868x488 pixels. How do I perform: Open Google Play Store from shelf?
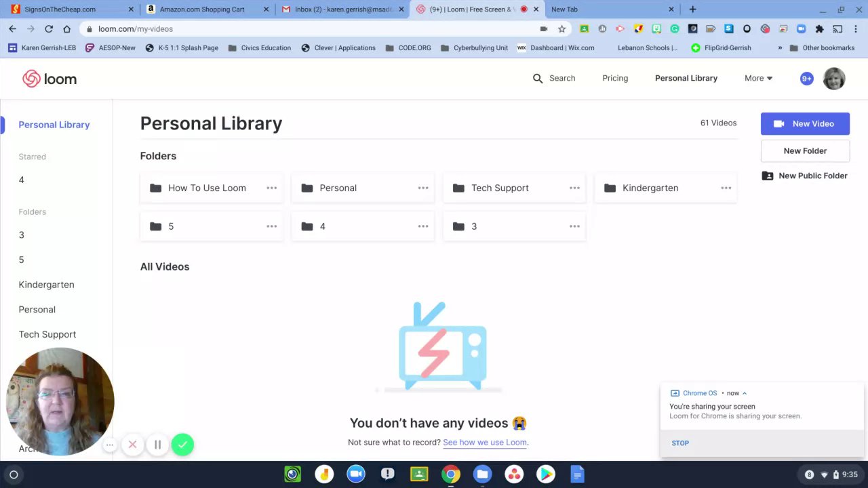pos(545,474)
